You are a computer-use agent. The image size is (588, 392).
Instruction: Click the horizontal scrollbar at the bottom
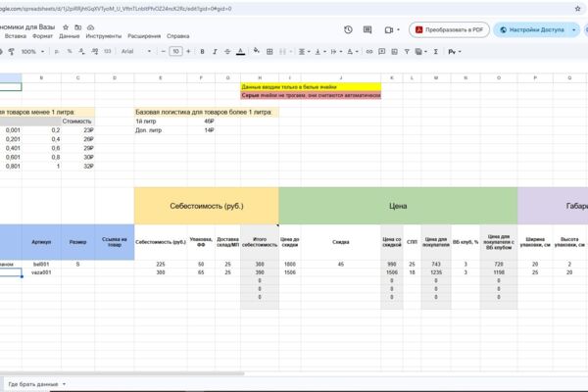(x=122, y=373)
